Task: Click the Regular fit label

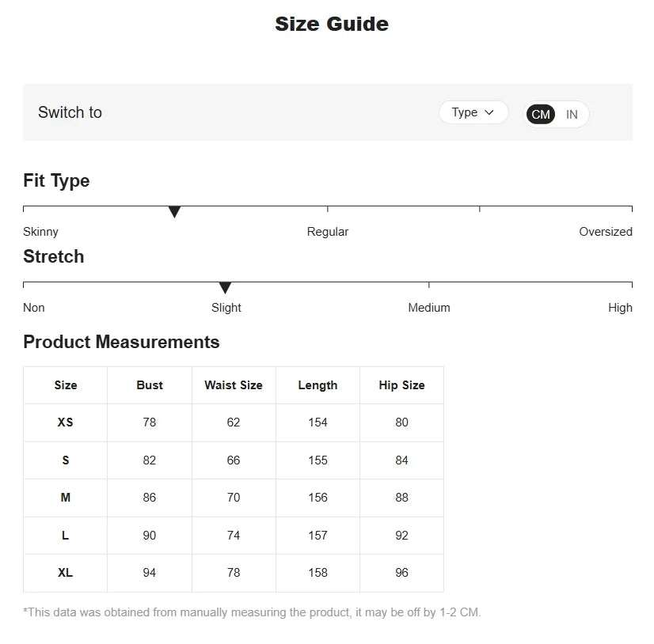Action: pyautogui.click(x=328, y=232)
